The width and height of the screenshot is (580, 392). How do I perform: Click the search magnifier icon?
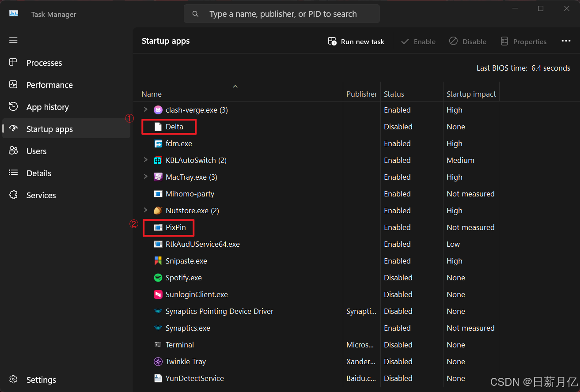196,14
